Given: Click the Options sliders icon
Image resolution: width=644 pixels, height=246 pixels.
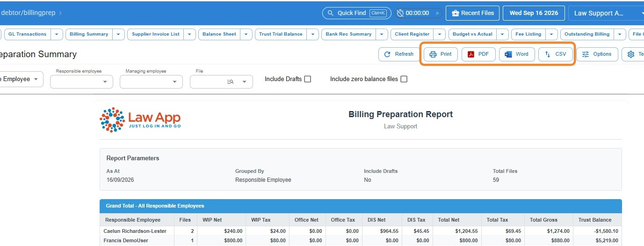Looking at the screenshot, I should click(x=586, y=54).
